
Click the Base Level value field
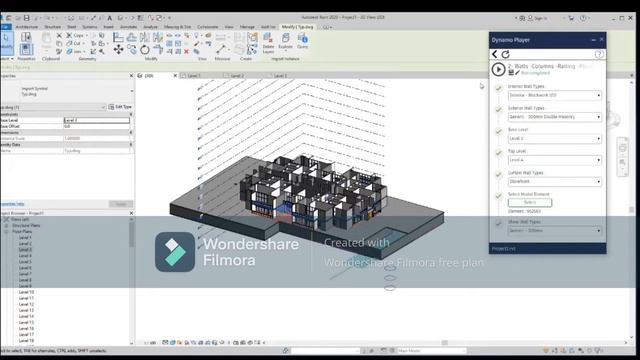tap(97, 120)
